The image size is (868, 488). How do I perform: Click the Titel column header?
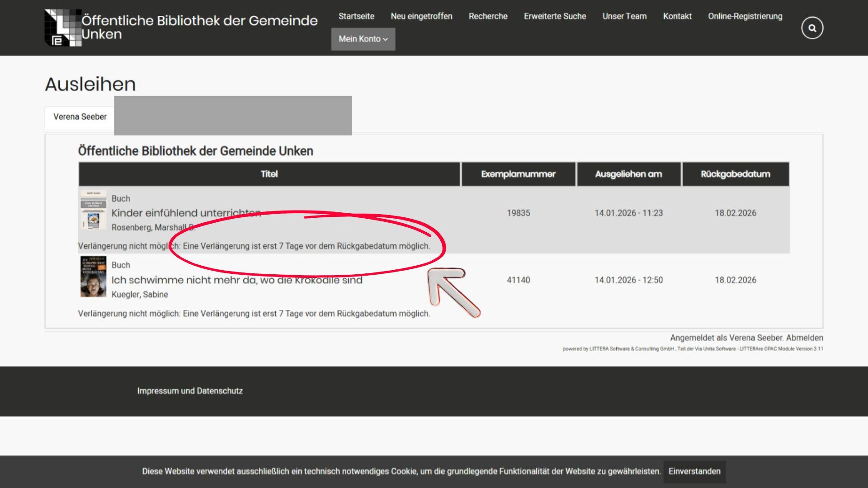pyautogui.click(x=269, y=174)
